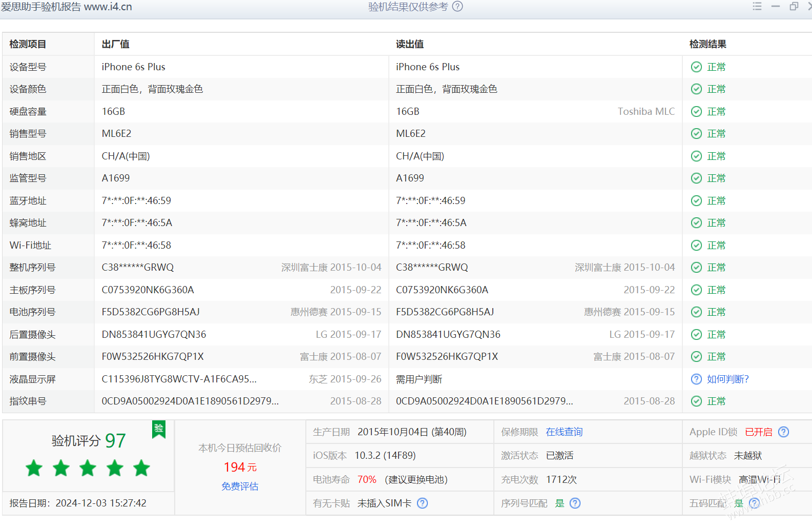The width and height of the screenshot is (812, 528).
Task: Click green check icon in 主板序列号 row
Action: (696, 290)
